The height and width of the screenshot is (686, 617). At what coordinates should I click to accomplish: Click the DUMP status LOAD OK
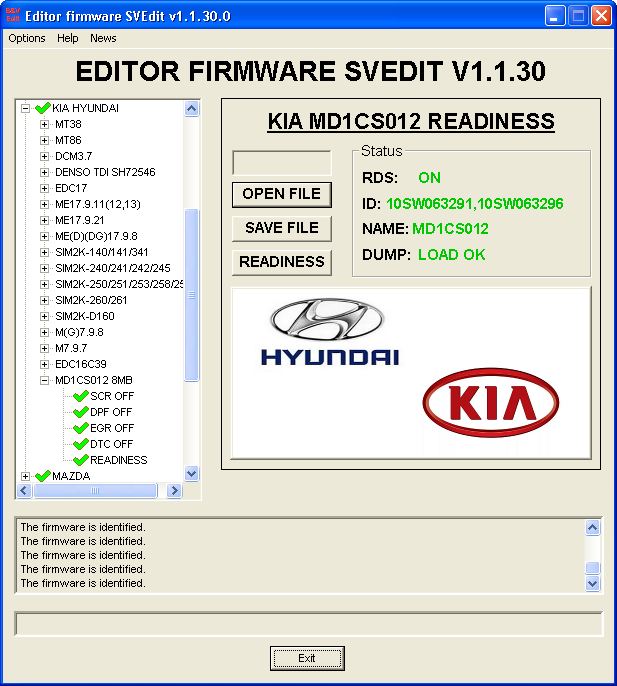point(451,255)
